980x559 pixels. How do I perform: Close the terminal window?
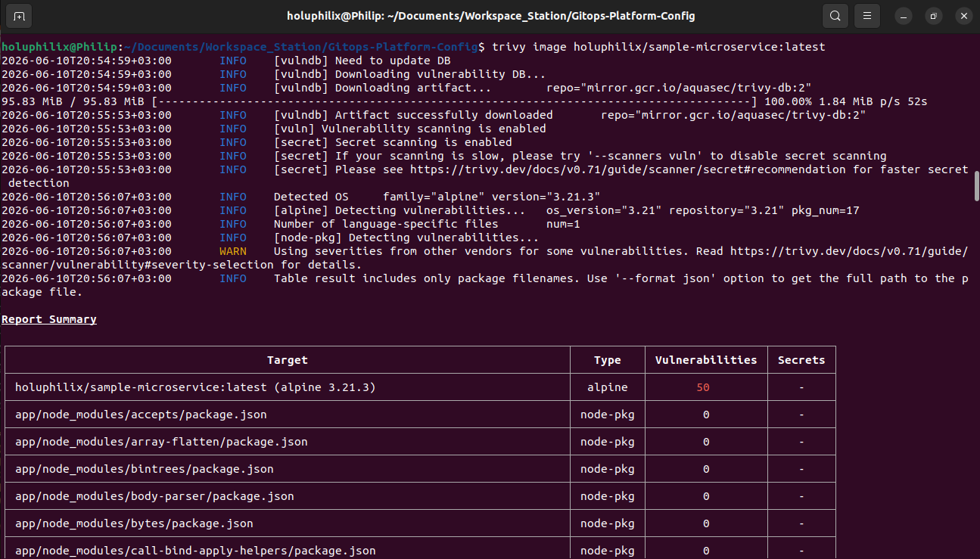coord(963,16)
